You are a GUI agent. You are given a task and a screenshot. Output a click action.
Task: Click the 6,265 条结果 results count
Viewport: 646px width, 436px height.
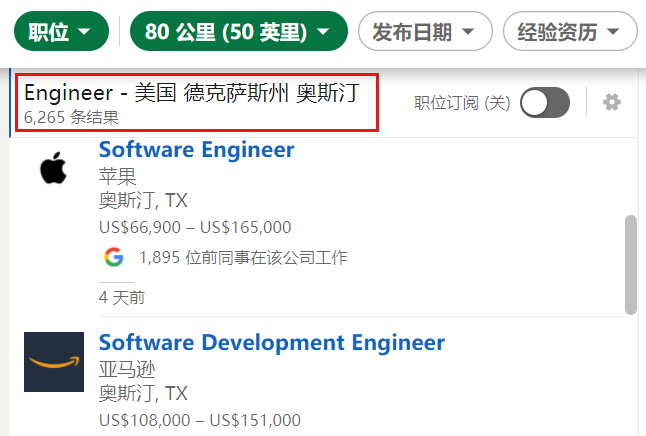[x=71, y=117]
